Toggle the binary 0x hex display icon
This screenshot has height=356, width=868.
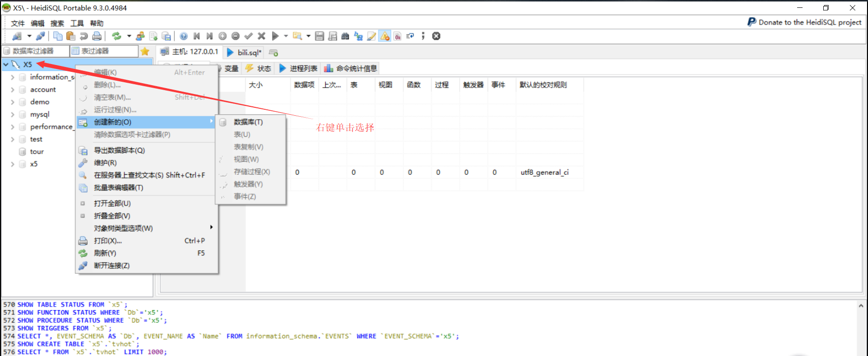pyautogui.click(x=398, y=36)
